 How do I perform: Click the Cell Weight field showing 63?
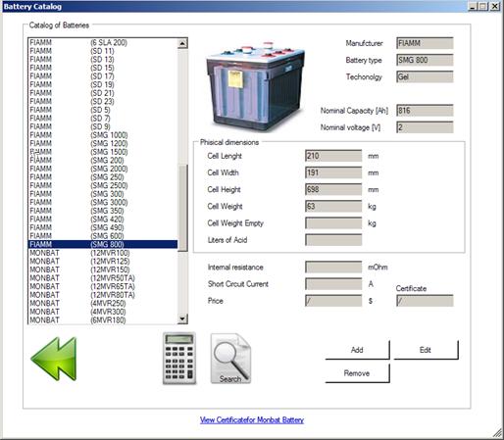(x=333, y=206)
